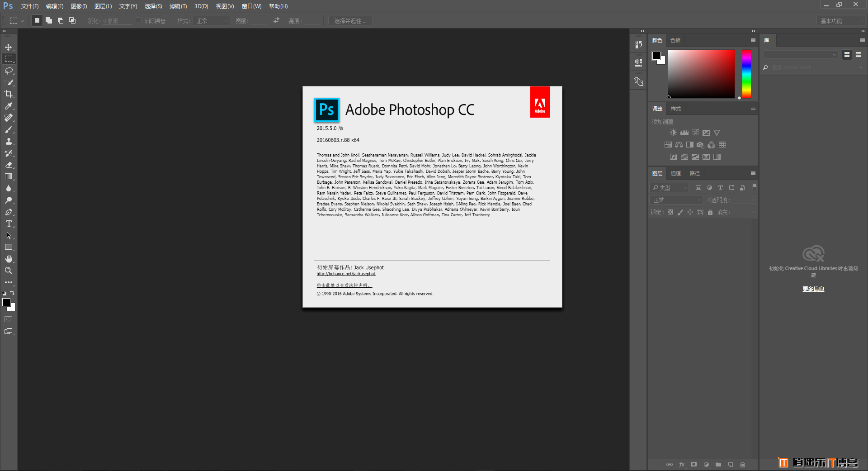Select the Zoom tool in toolbar
This screenshot has height=471, width=868.
coord(9,271)
